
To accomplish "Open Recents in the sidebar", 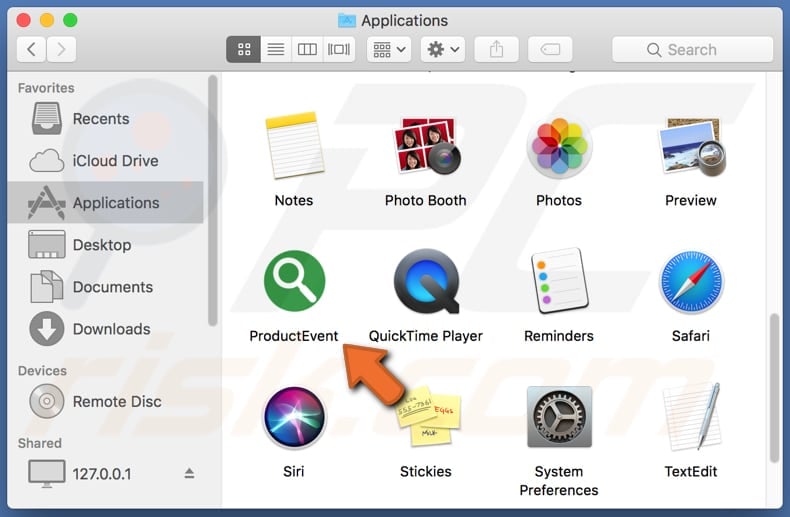I will [106, 119].
